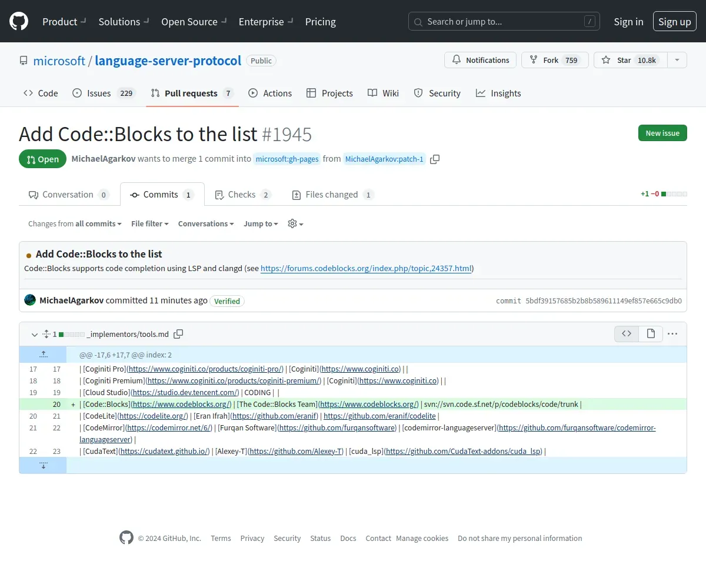Open the GitHub homepage logo
The width and height of the screenshot is (706, 588).
(x=19, y=21)
